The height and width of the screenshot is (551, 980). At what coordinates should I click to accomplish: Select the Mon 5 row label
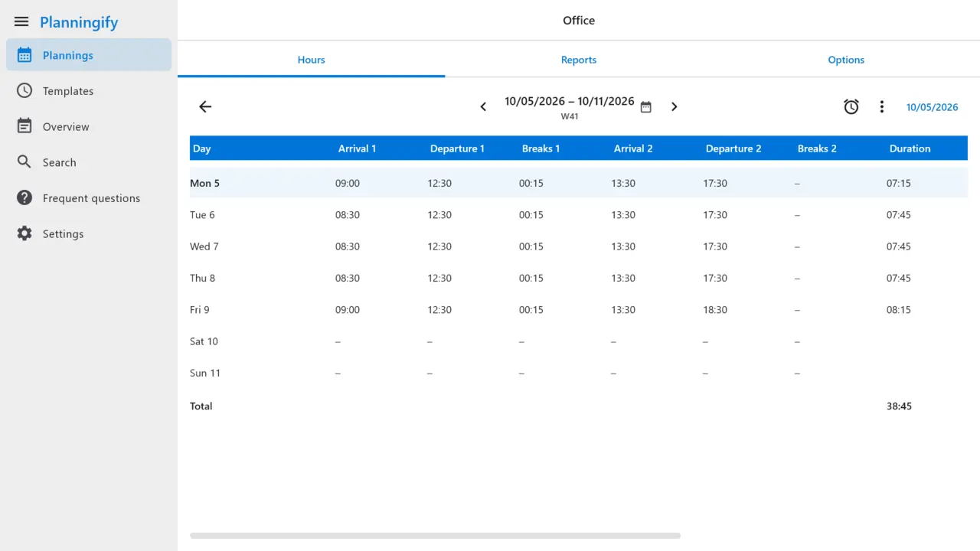(x=204, y=183)
